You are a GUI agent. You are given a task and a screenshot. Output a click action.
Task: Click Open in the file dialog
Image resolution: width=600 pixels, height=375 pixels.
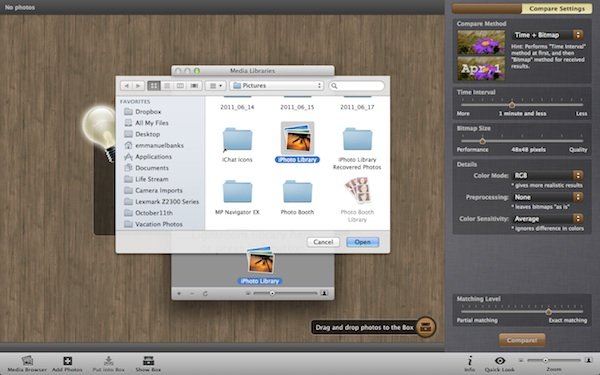(x=362, y=242)
